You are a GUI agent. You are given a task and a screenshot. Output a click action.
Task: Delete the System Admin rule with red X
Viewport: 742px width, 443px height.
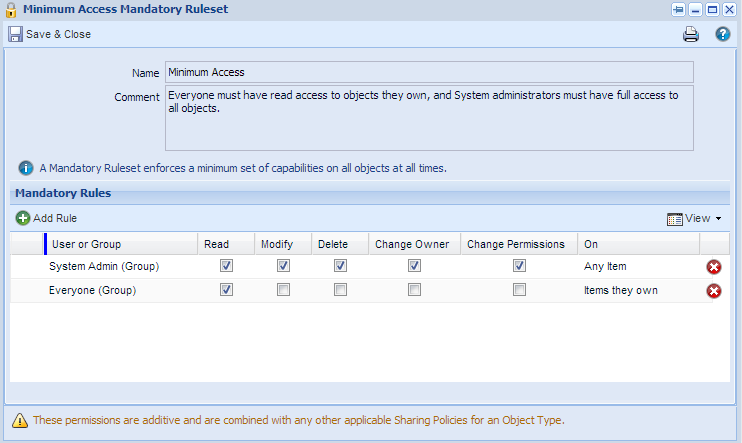[x=714, y=267]
